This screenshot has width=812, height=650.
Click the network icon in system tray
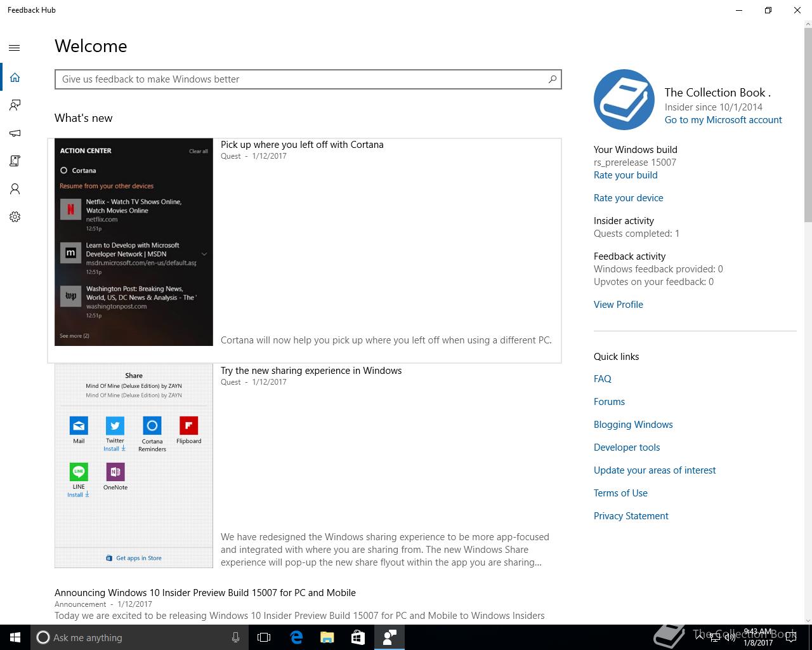pyautogui.click(x=715, y=637)
